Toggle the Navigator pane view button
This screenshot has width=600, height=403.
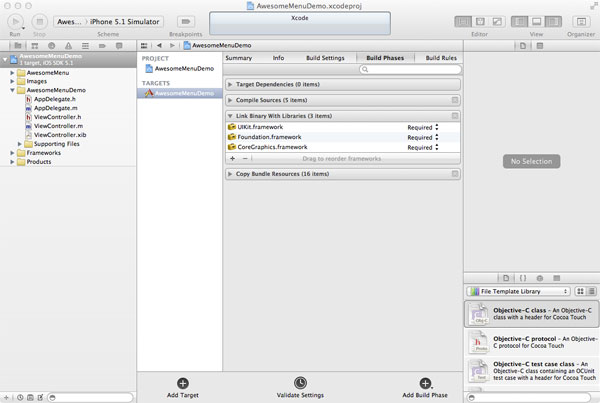coord(520,21)
